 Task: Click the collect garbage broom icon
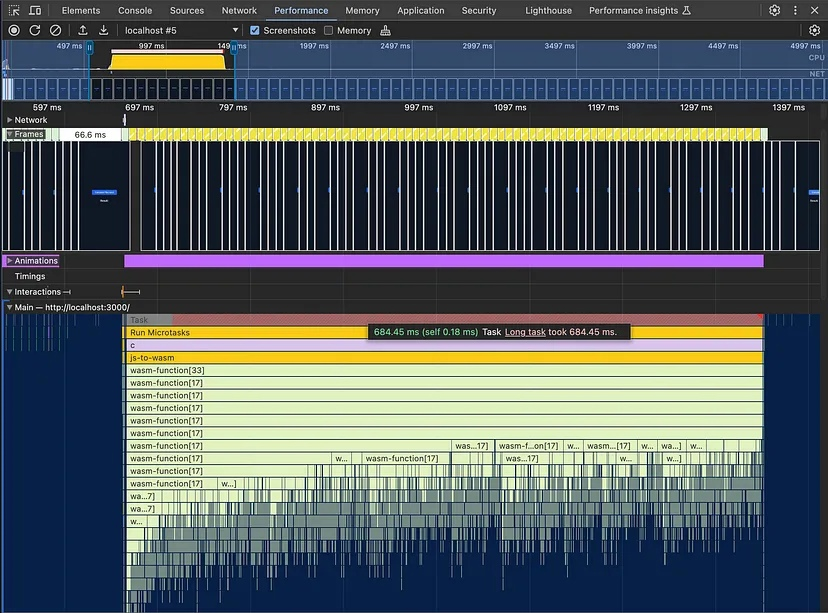pyautogui.click(x=386, y=30)
